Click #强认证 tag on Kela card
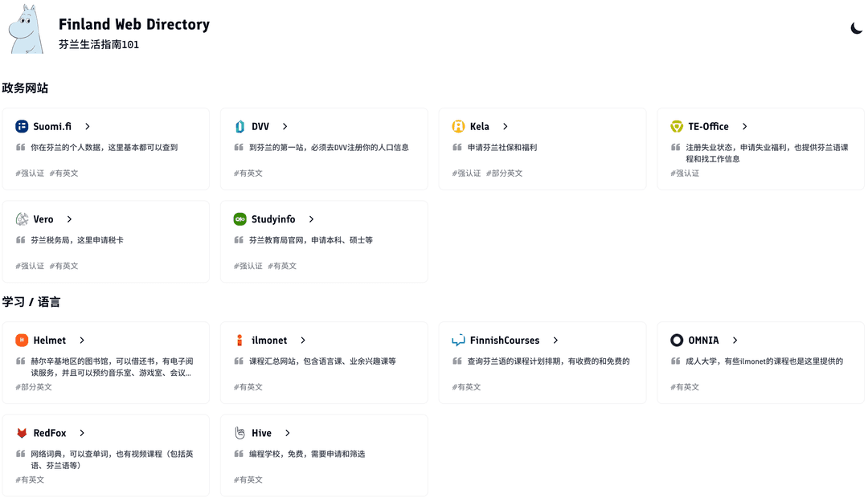This screenshot has width=868, height=502. click(467, 173)
